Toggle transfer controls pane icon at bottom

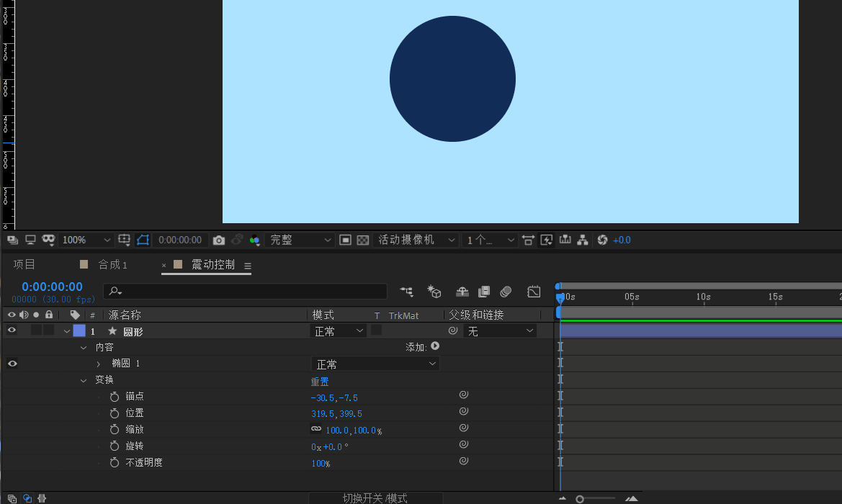coord(27,499)
